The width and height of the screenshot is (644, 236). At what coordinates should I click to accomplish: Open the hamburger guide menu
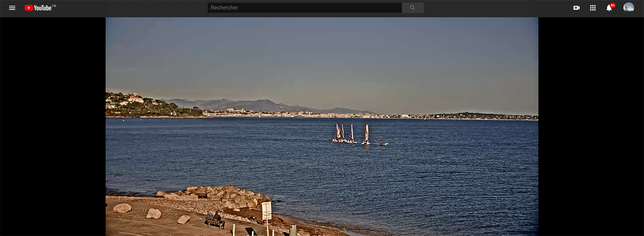click(12, 8)
